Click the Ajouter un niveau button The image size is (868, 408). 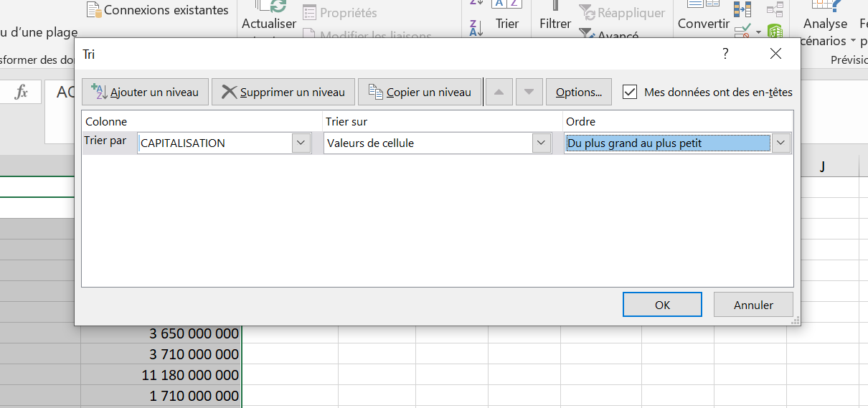tap(145, 92)
